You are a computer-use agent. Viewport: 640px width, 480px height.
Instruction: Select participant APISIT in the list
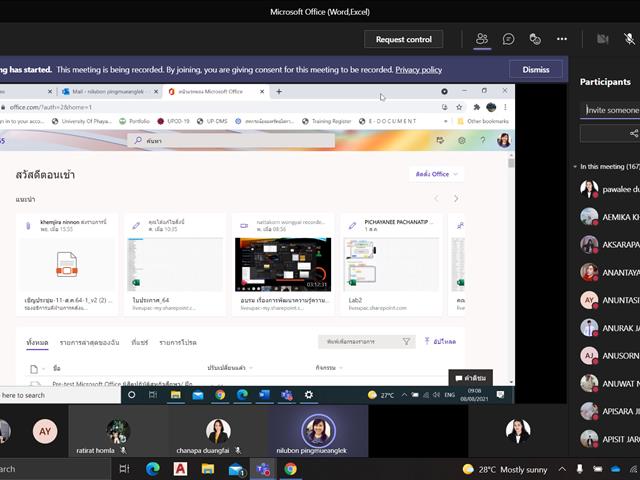click(610, 439)
